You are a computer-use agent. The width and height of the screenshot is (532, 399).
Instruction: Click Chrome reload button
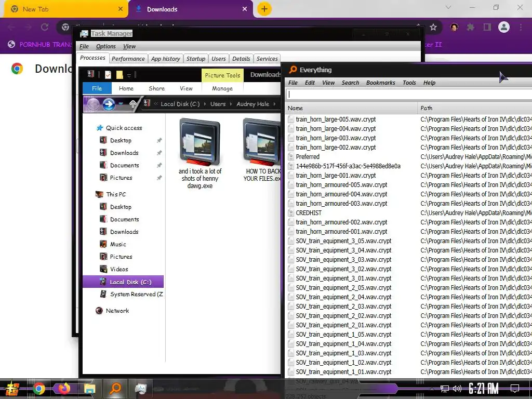[45, 27]
